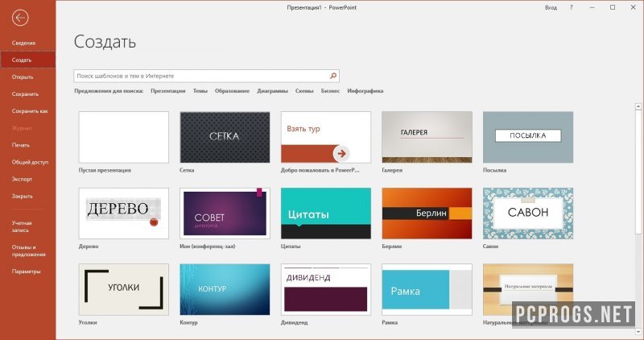Click the scrollbar up arrow

coord(638,106)
